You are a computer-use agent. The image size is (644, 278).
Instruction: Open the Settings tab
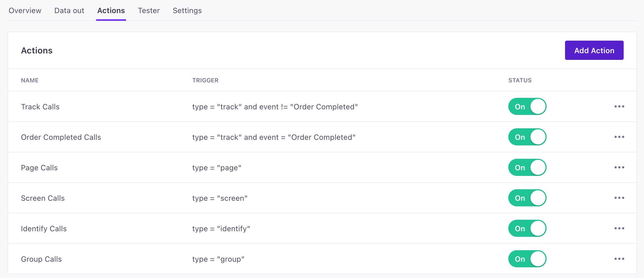click(187, 11)
